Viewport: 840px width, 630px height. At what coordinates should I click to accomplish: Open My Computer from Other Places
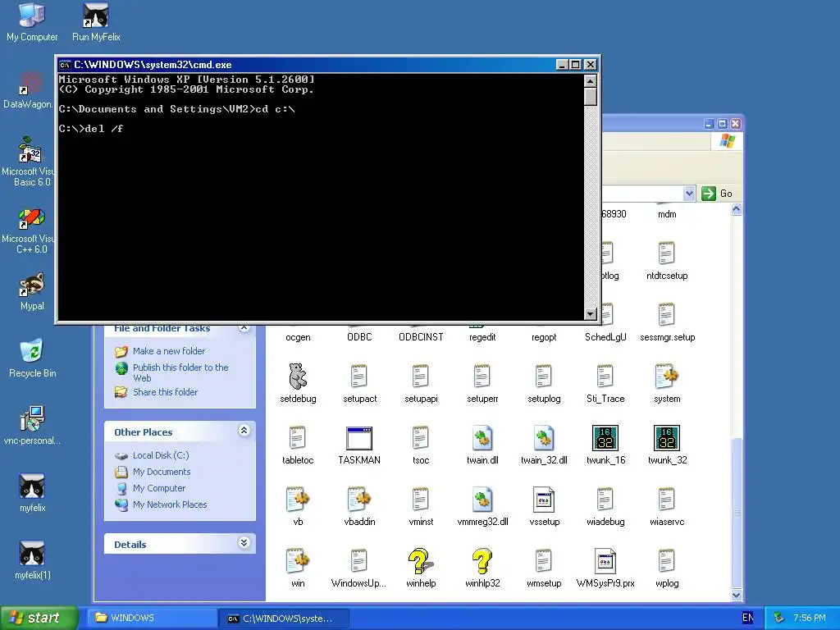[158, 488]
